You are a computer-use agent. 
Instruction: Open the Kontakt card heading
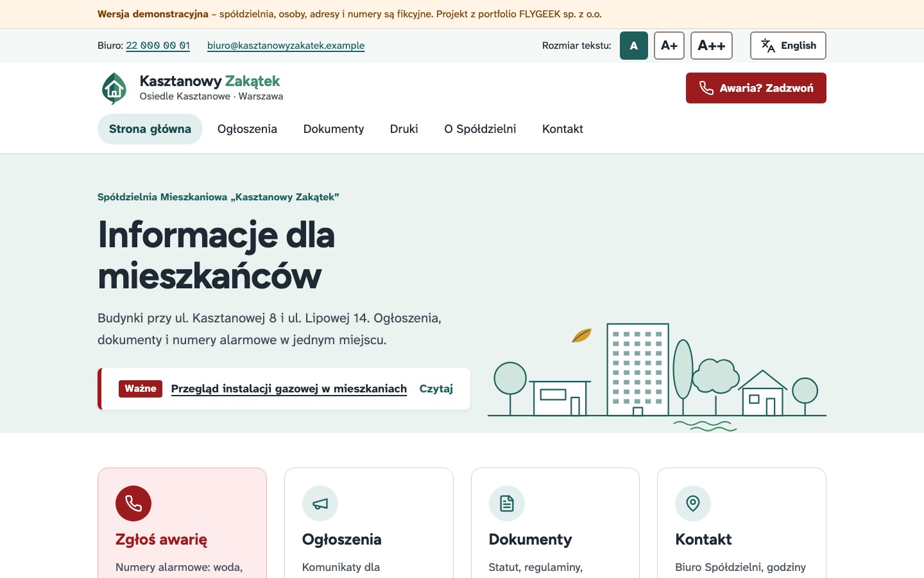[703, 539]
